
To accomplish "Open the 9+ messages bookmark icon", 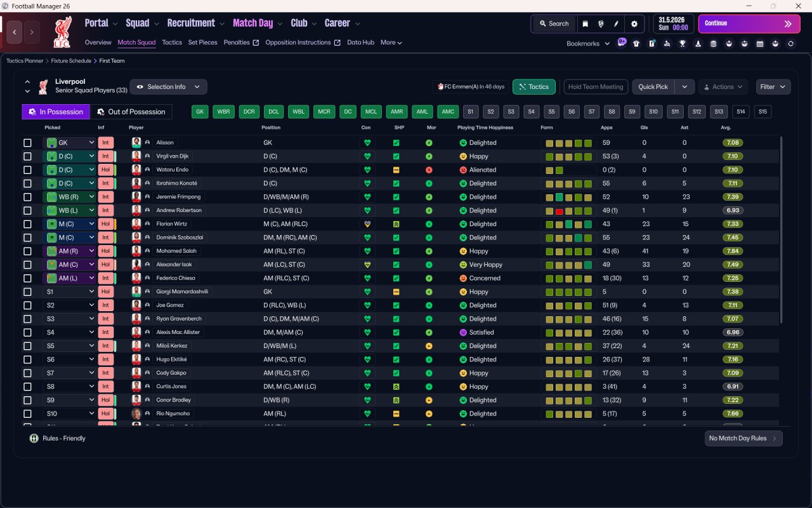I will (622, 43).
